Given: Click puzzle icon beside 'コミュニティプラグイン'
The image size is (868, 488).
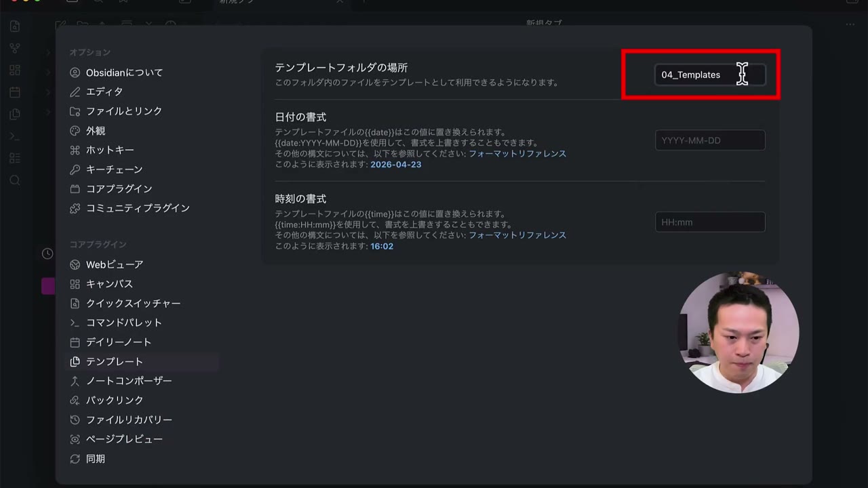Looking at the screenshot, I should (x=75, y=208).
